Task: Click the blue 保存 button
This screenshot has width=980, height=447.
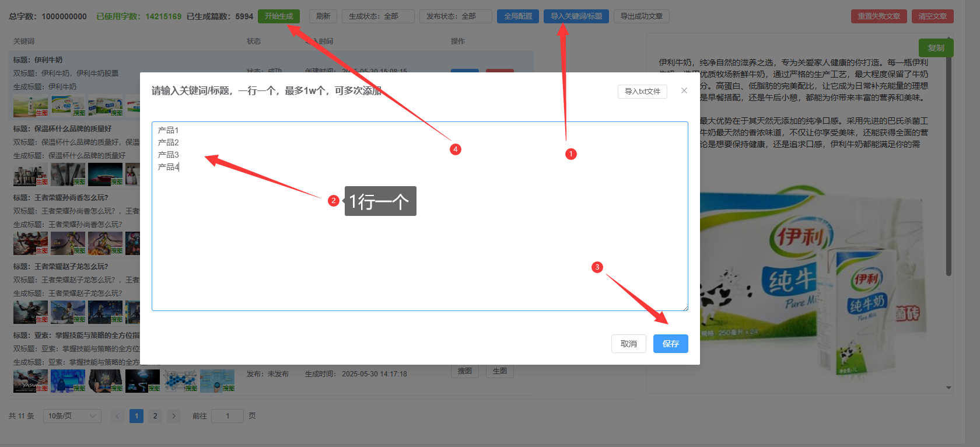Action: tap(671, 344)
